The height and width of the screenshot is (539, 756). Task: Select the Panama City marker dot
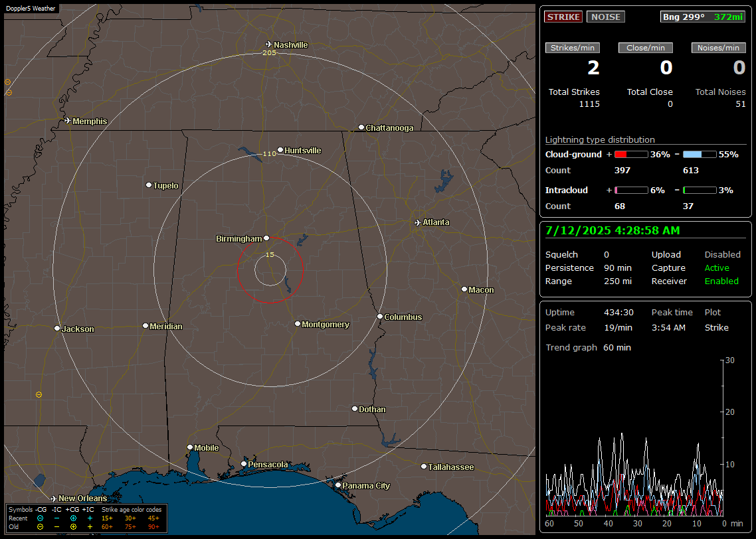(x=338, y=485)
